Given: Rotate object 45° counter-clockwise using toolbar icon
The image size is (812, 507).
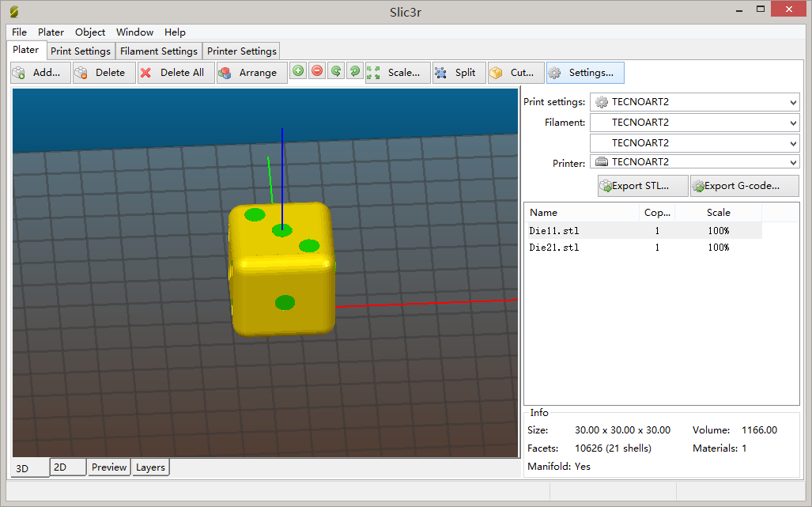Looking at the screenshot, I should 336,71.
